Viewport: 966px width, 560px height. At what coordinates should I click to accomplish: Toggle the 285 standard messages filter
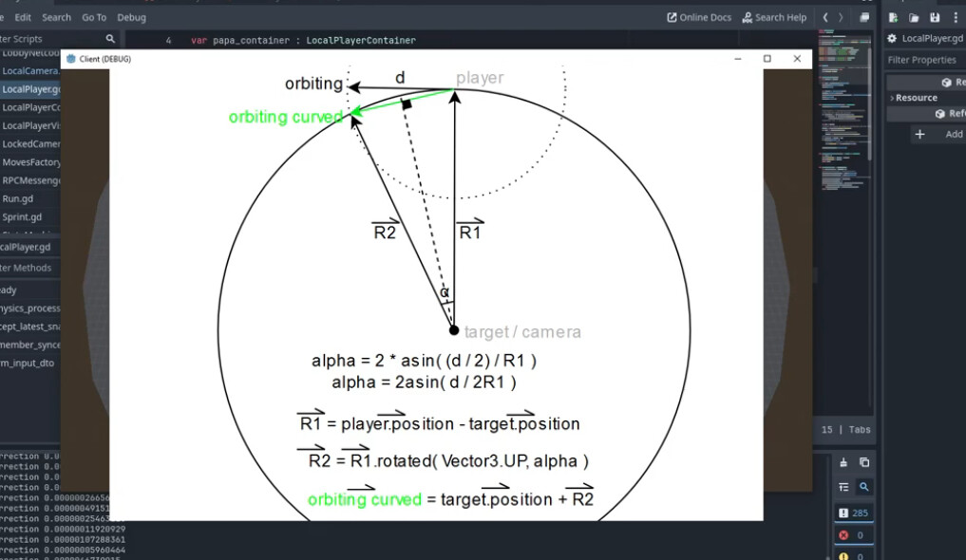854,513
